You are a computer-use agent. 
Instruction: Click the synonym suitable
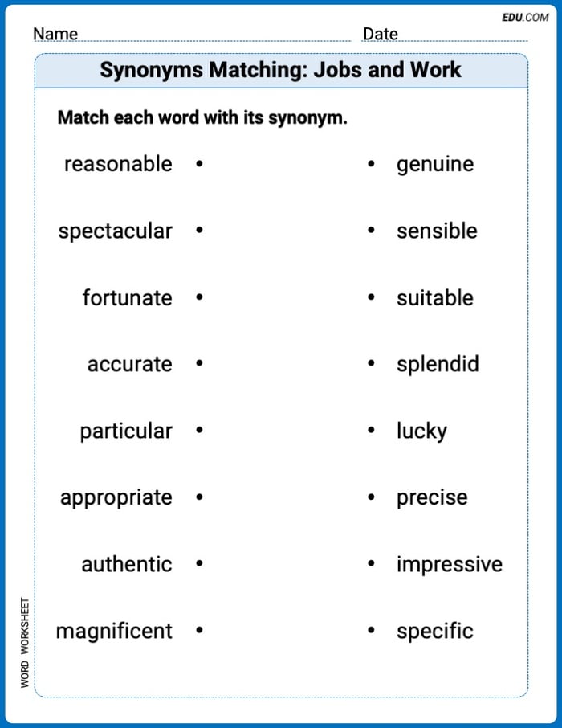tap(434, 297)
